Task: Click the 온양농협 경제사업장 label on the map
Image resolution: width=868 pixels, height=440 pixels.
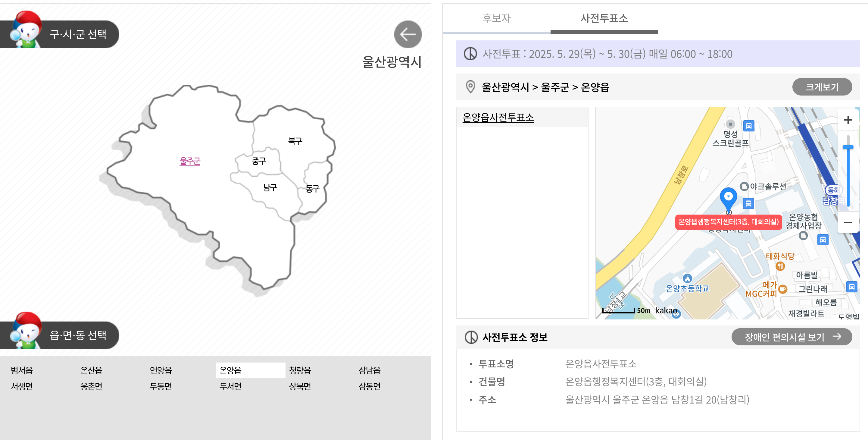Action: [x=803, y=221]
